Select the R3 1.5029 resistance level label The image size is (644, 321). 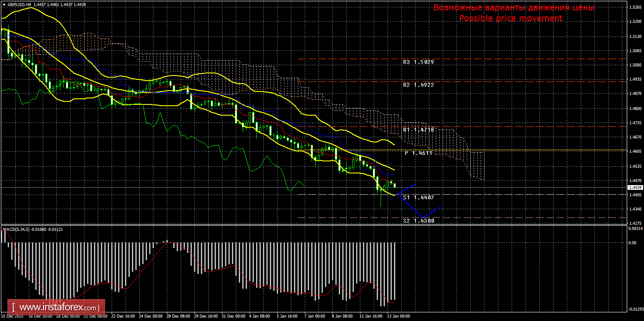418,62
